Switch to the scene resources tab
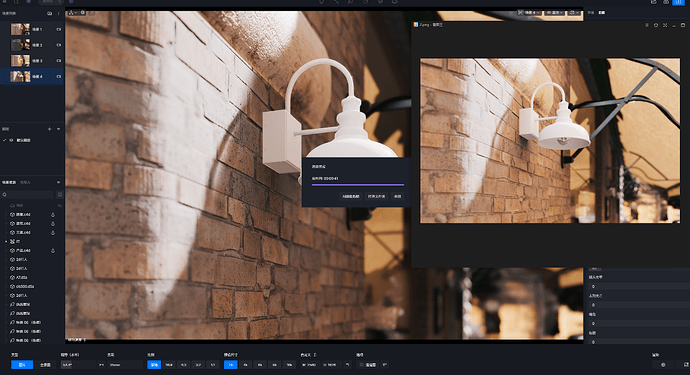The height and width of the screenshot is (375, 690). point(9,182)
